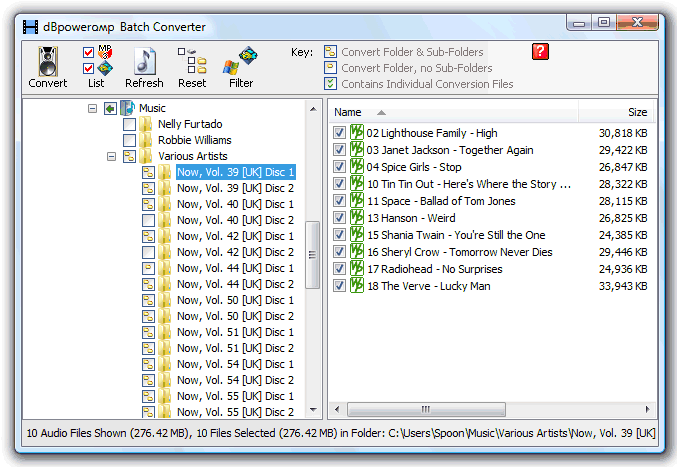This screenshot has height=467, width=677.
Task: Click the audio file icon for Radiohead - No Surprises
Action: [356, 269]
